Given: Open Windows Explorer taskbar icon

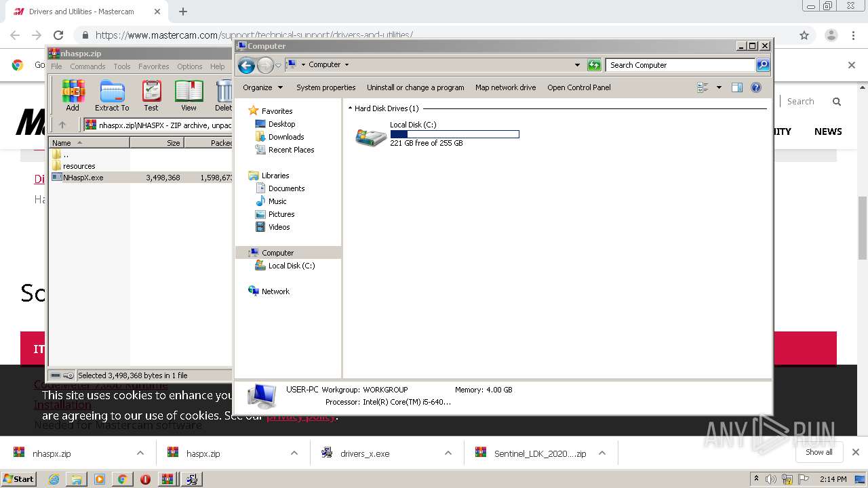Looking at the screenshot, I should pyautogui.click(x=77, y=479).
